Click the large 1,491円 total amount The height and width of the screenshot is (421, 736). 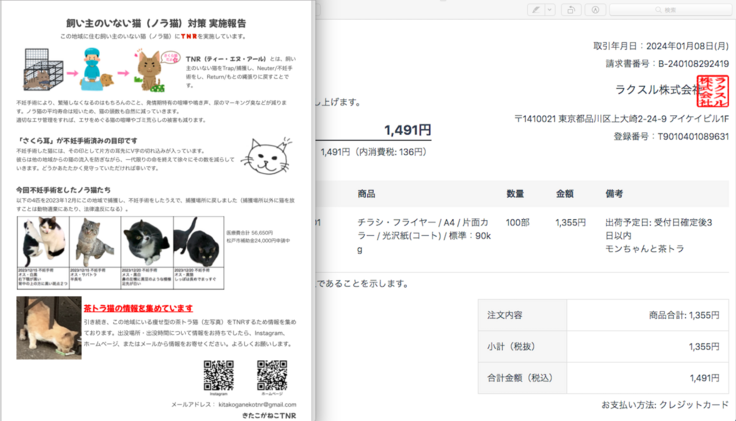(x=407, y=129)
